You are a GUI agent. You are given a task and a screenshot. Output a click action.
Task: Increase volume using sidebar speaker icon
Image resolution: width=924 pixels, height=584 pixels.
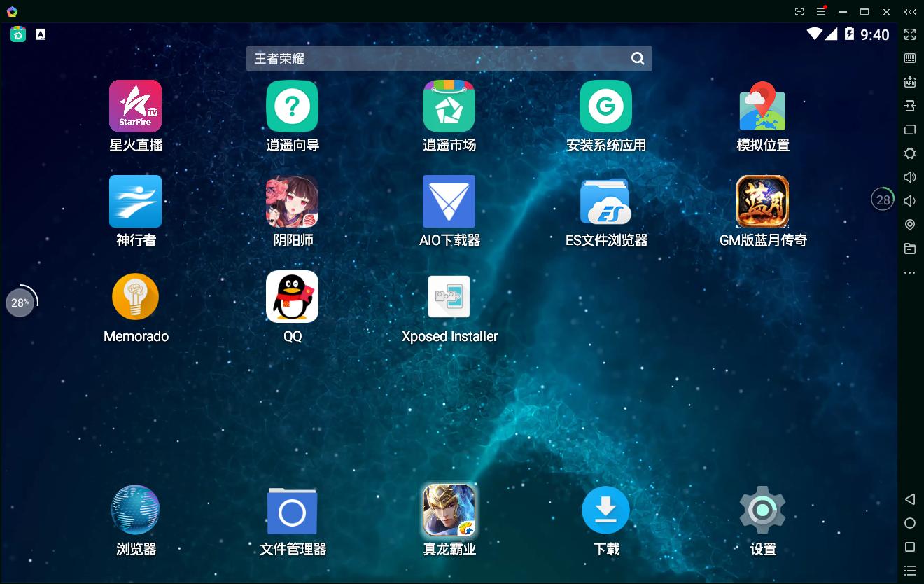point(910,177)
